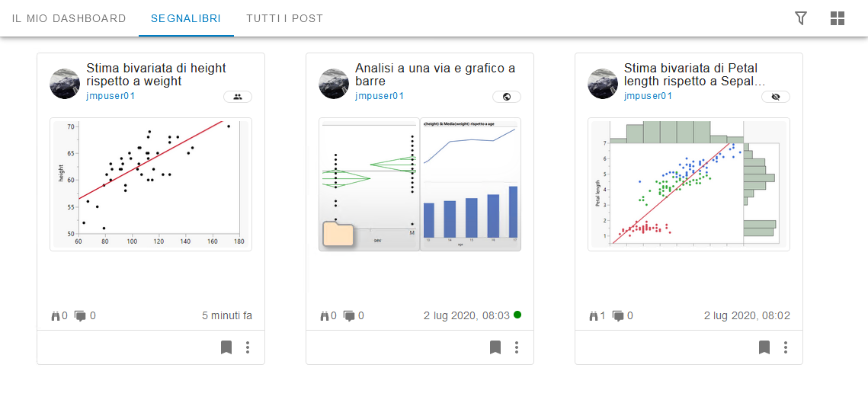The height and width of the screenshot is (403, 868).
Task: Click hidden visibility icon on Petal length post
Action: (x=776, y=97)
